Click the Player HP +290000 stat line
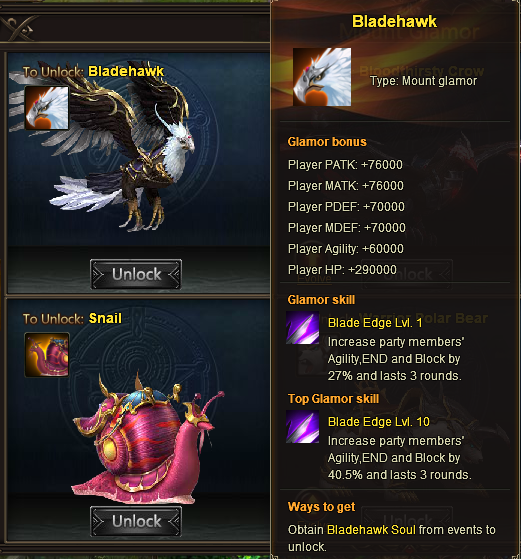Image resolution: width=521 pixels, height=559 pixels. pyautogui.click(x=342, y=270)
